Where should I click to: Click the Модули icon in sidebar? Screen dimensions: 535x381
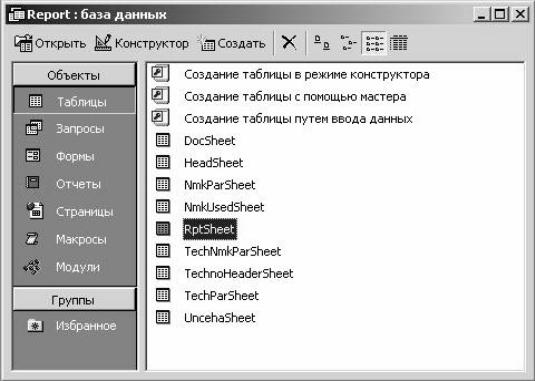click(x=32, y=267)
